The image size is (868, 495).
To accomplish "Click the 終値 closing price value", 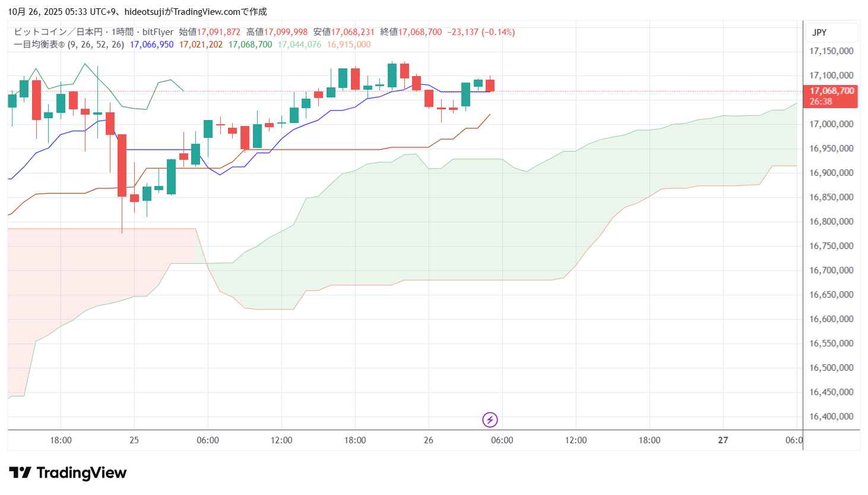I will click(x=420, y=32).
